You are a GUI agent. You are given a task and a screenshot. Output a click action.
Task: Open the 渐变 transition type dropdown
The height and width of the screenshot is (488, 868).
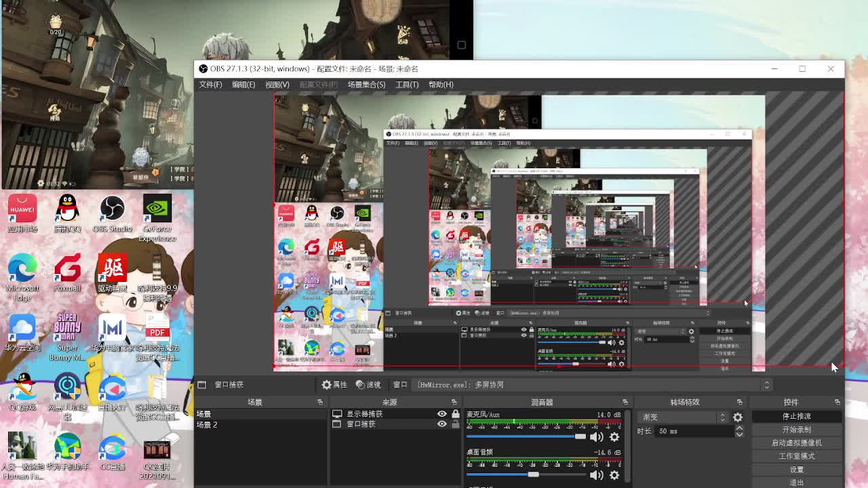pyautogui.click(x=683, y=418)
